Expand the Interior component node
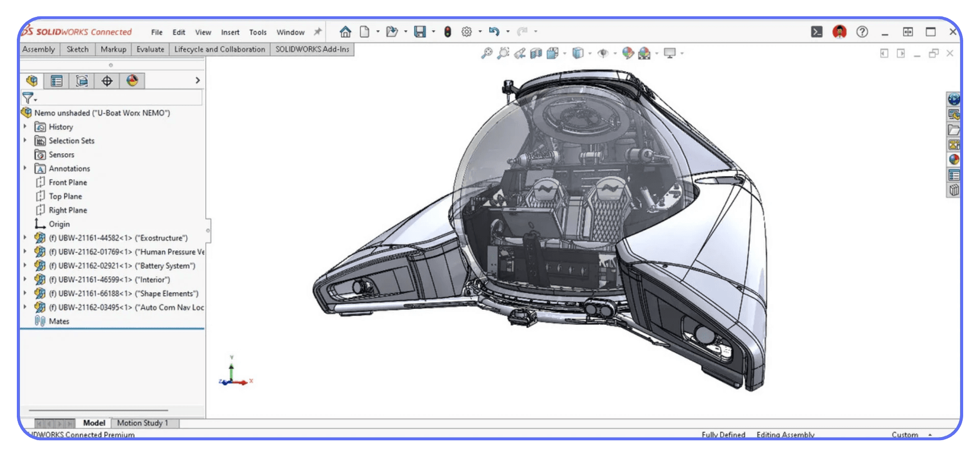Screen dimensions: 980x456 pos(24,279)
